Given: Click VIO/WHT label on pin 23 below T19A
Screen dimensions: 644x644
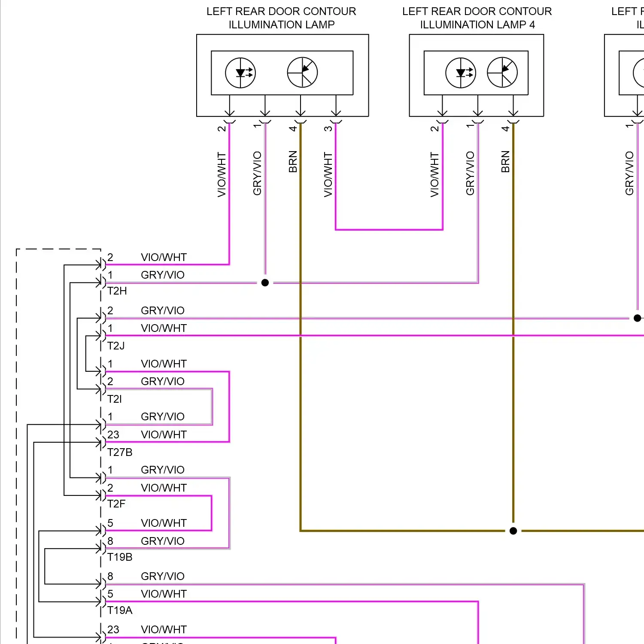Looking at the screenshot, I should [x=164, y=630].
